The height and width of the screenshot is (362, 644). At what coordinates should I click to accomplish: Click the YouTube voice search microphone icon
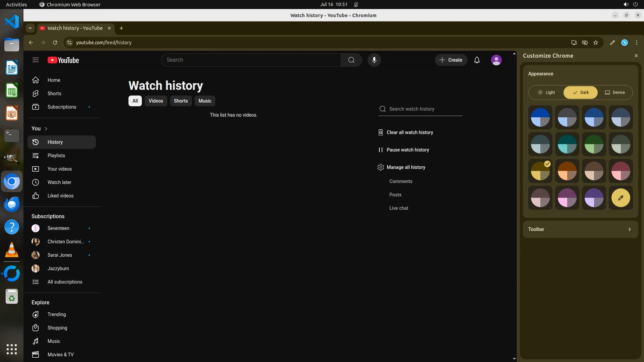tap(374, 60)
